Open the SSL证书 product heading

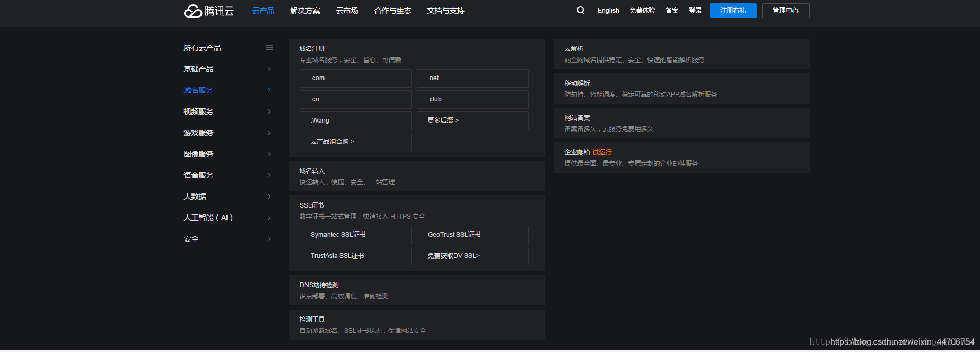(312, 205)
